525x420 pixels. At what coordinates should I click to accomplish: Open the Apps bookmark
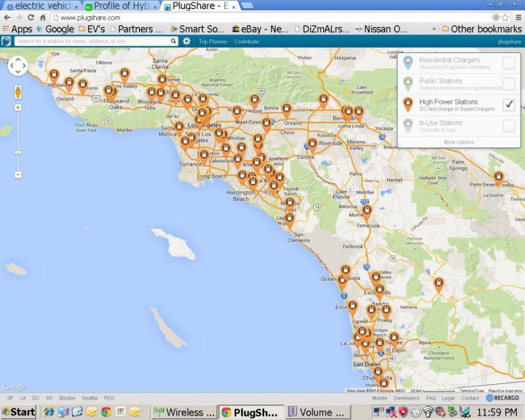[x=17, y=29]
